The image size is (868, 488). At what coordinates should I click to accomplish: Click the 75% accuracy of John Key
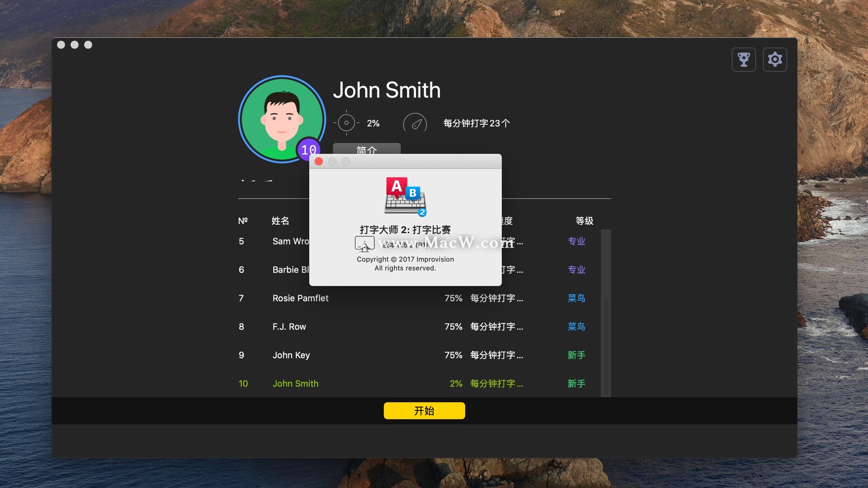[x=453, y=355]
